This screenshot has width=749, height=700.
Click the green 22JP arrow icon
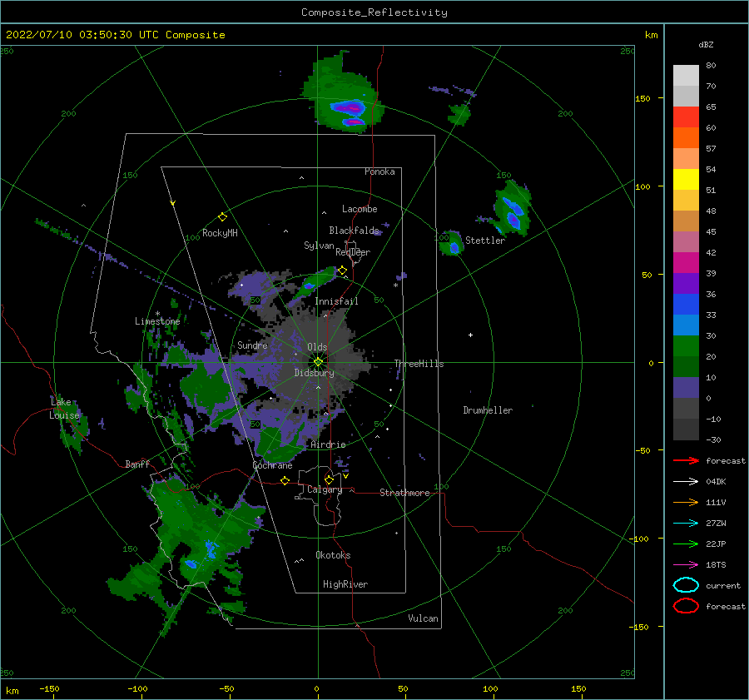pos(686,544)
